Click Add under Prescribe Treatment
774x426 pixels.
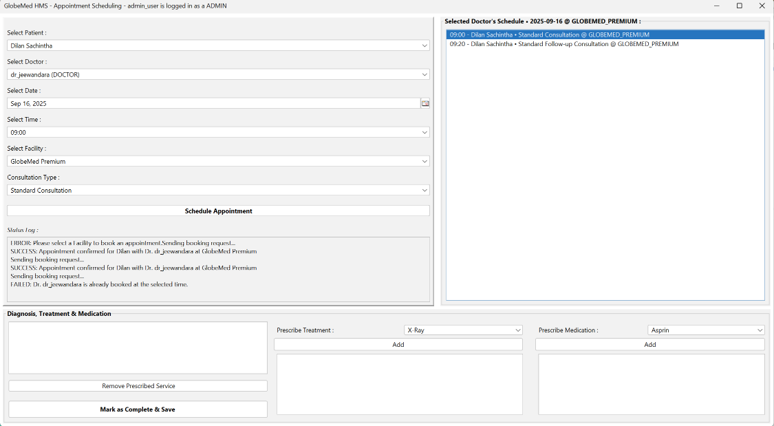[398, 345]
